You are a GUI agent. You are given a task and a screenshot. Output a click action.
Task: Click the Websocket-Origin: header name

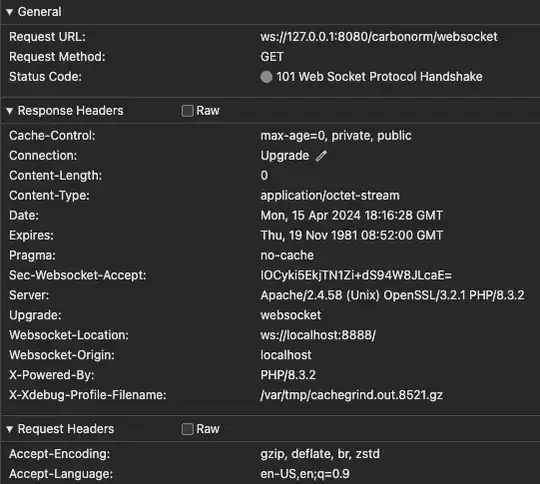(62, 355)
